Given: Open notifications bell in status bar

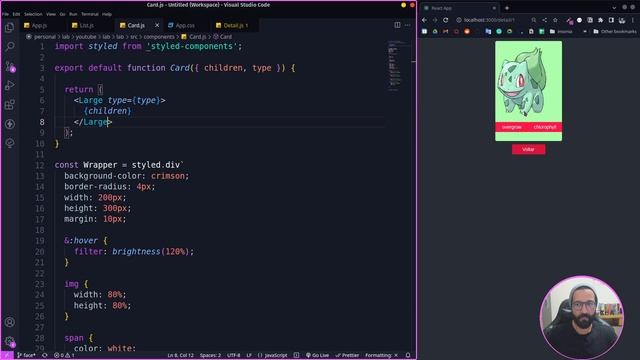Looking at the screenshot, I should 408,356.
